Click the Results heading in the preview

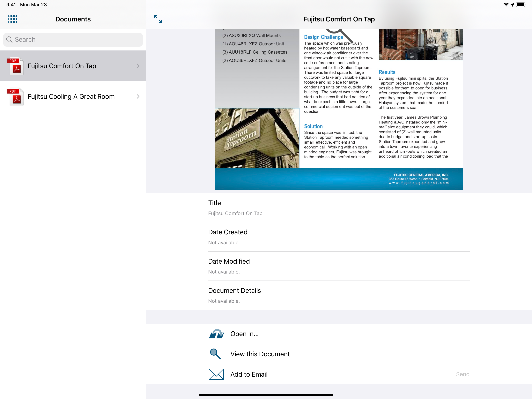click(x=387, y=72)
